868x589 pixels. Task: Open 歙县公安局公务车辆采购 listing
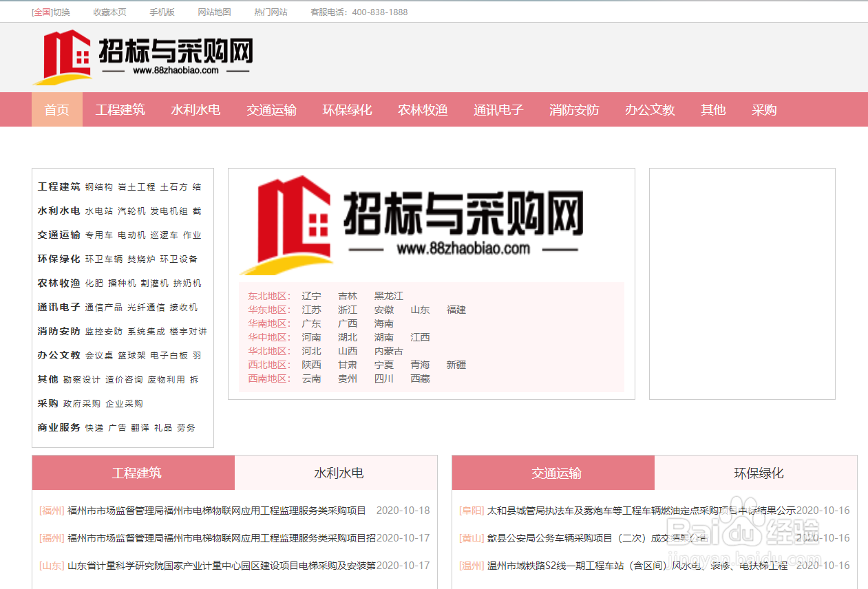(x=597, y=538)
